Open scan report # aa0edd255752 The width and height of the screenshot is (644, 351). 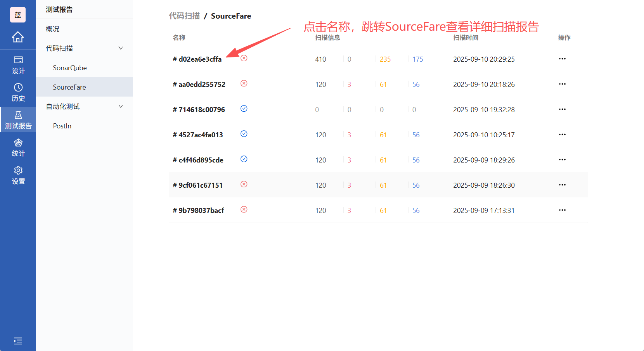[x=199, y=85]
